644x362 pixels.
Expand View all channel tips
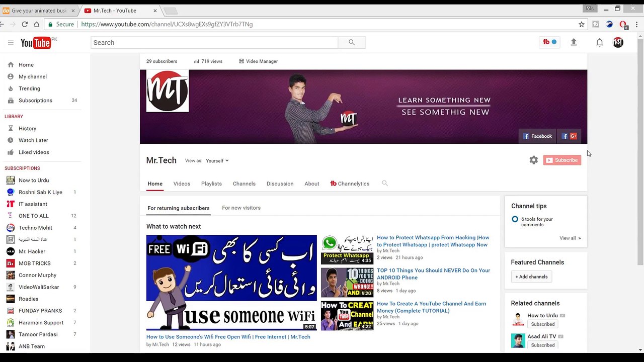pyautogui.click(x=570, y=238)
